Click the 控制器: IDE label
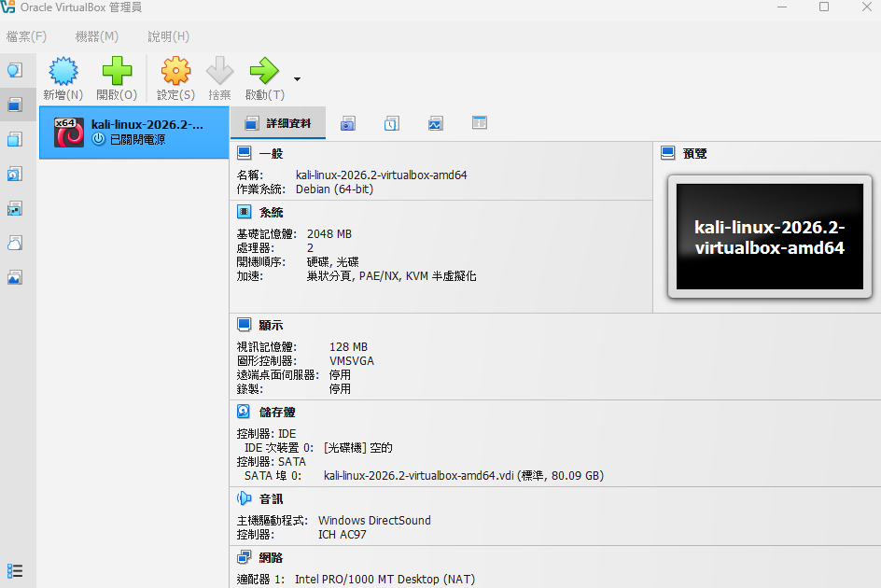 pos(266,434)
